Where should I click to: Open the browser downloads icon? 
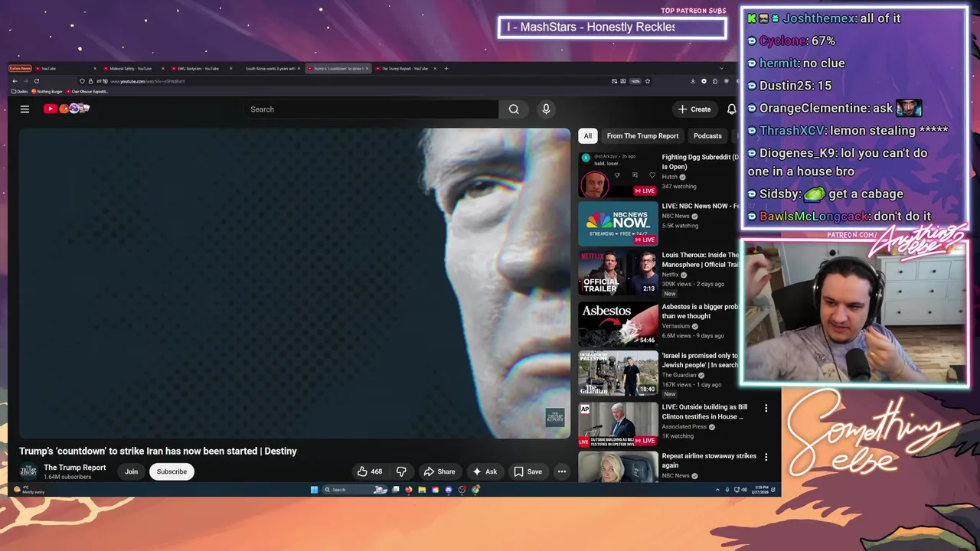[693, 81]
